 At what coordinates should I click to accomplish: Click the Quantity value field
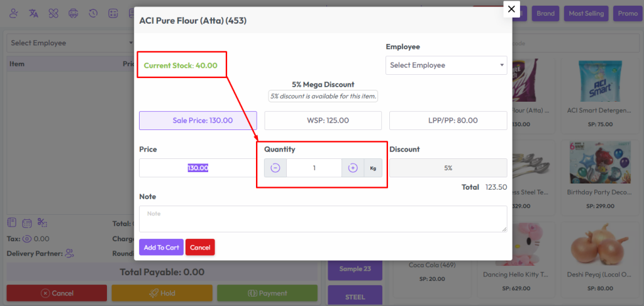click(x=314, y=168)
